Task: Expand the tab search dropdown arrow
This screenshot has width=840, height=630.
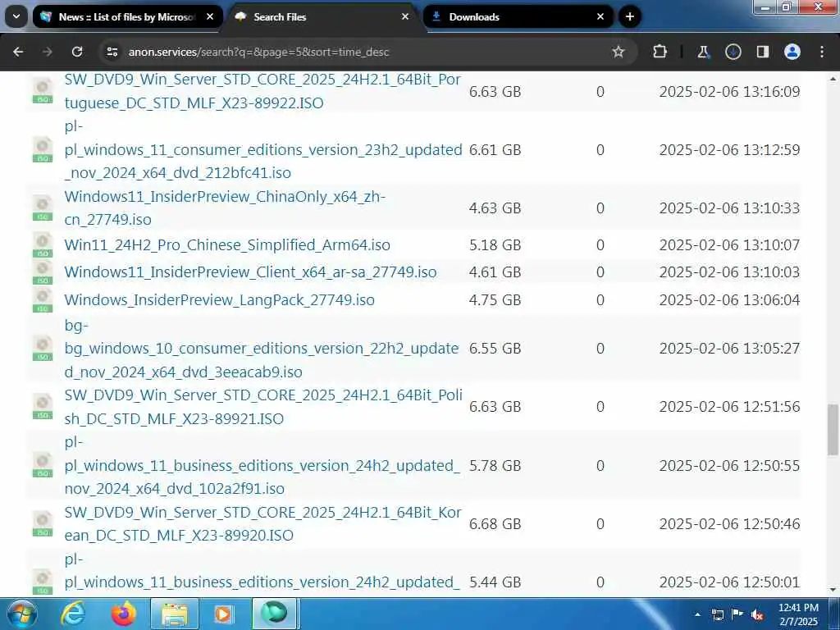Action: (x=16, y=16)
